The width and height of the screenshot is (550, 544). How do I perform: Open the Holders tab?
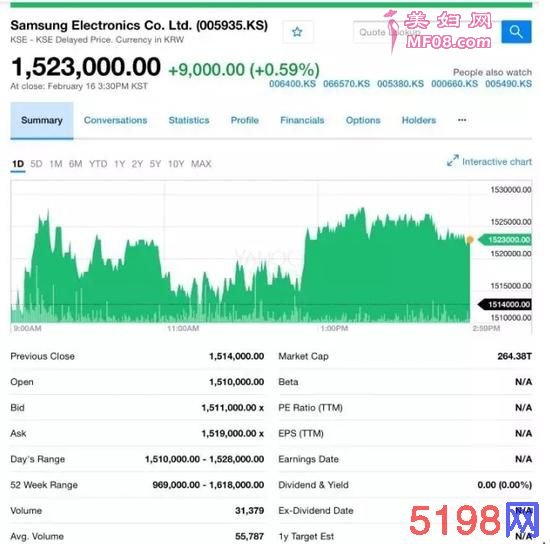tap(418, 120)
